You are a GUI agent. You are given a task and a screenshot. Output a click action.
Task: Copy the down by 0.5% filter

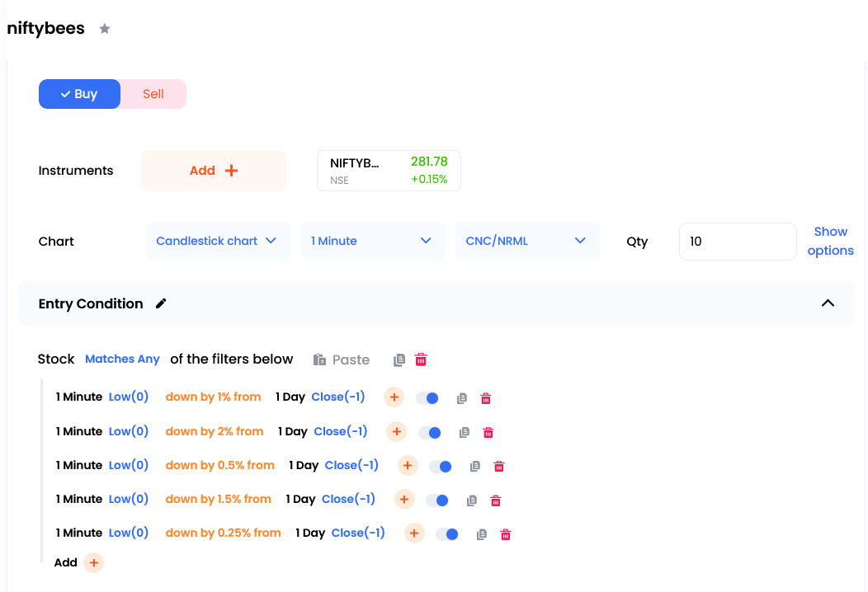coord(475,467)
